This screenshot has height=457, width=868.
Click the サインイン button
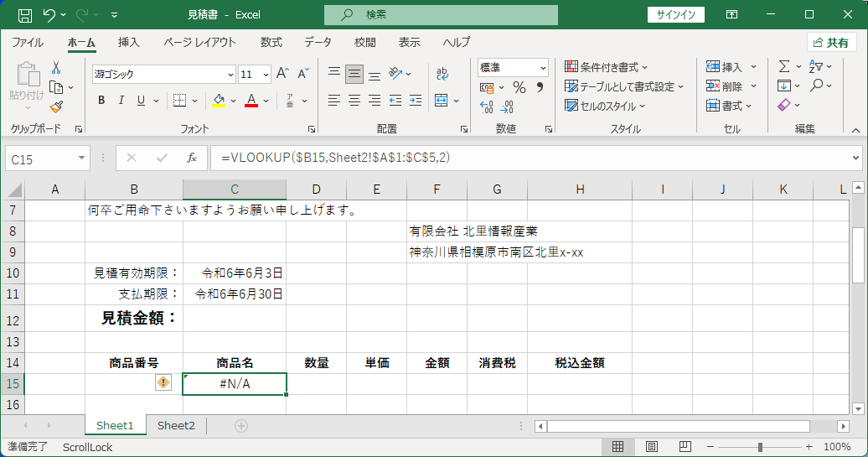click(x=676, y=15)
